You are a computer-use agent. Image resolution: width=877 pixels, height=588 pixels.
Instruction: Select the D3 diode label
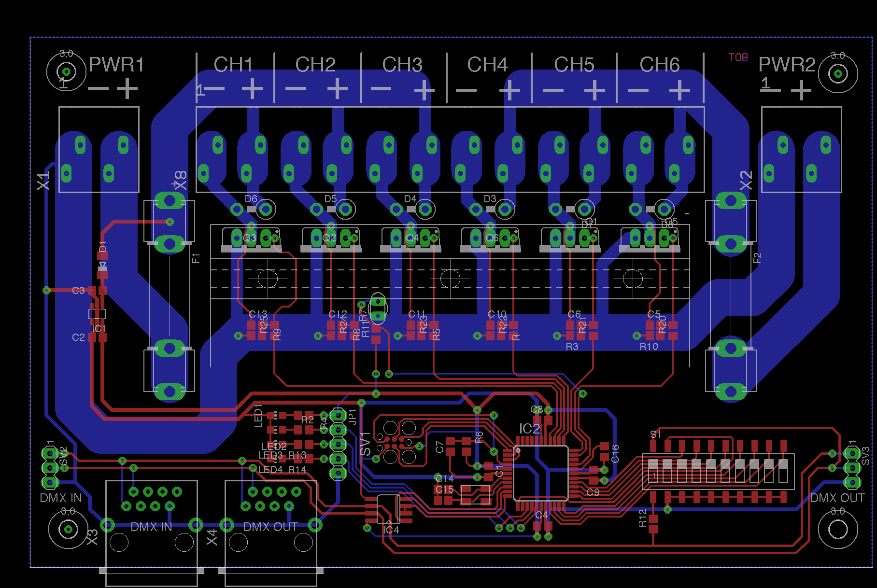(490, 199)
